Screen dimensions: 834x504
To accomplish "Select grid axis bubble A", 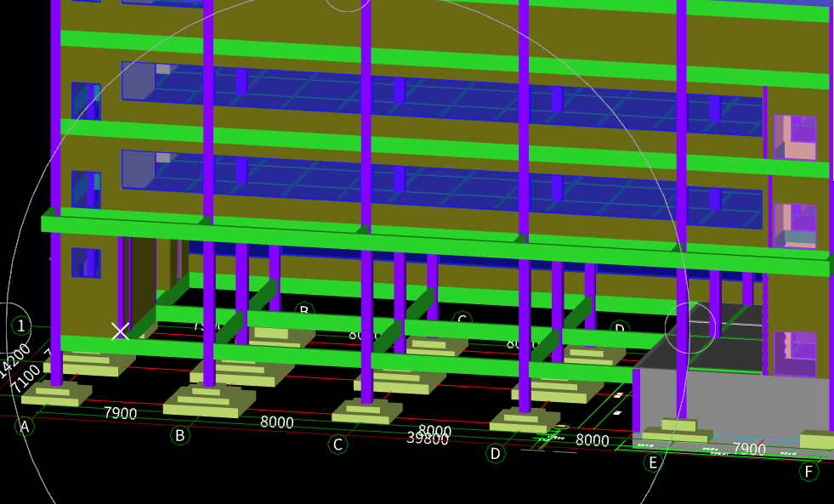I will click(24, 427).
